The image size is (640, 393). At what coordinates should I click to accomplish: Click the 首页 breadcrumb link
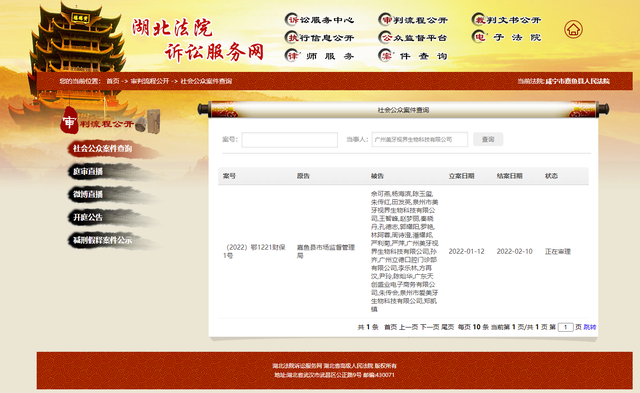pos(113,81)
